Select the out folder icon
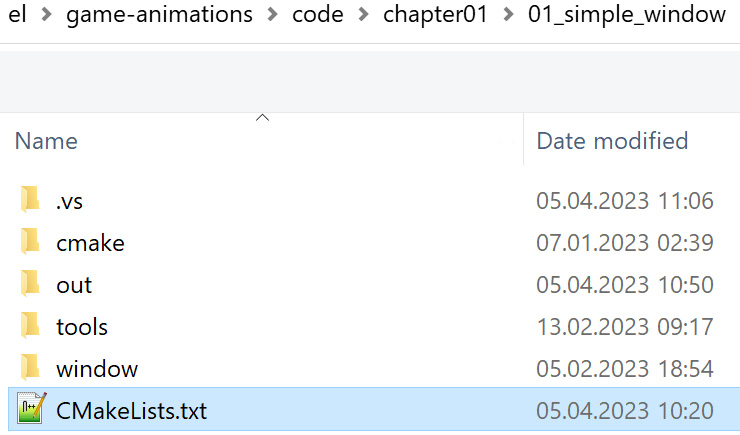The height and width of the screenshot is (435, 740). coord(30,283)
